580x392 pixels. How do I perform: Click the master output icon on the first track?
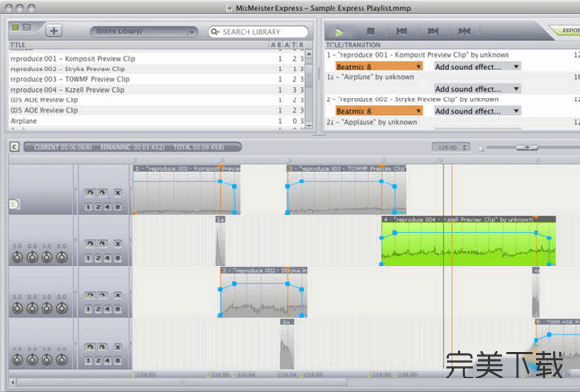click(x=14, y=204)
